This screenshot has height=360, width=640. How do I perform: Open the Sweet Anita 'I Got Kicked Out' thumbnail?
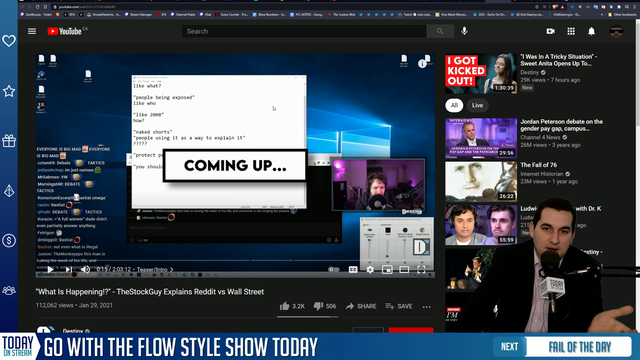click(x=481, y=73)
